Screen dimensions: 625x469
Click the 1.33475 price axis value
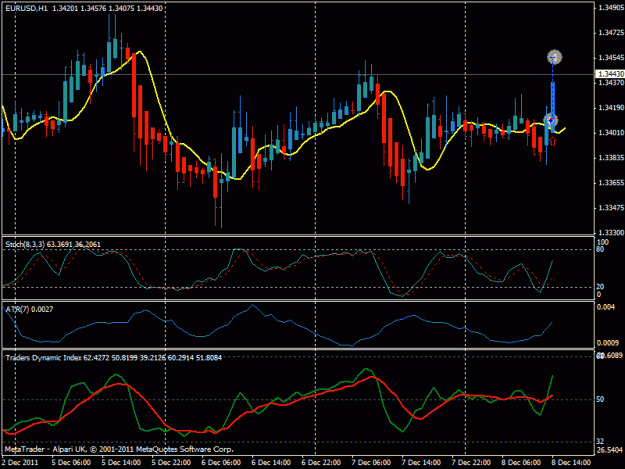(x=611, y=208)
